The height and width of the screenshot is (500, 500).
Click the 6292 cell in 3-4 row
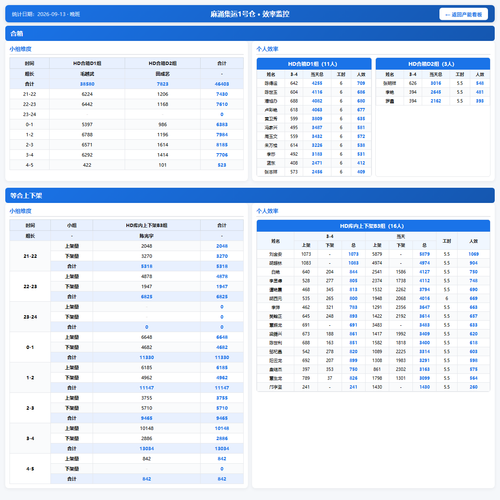point(87,155)
